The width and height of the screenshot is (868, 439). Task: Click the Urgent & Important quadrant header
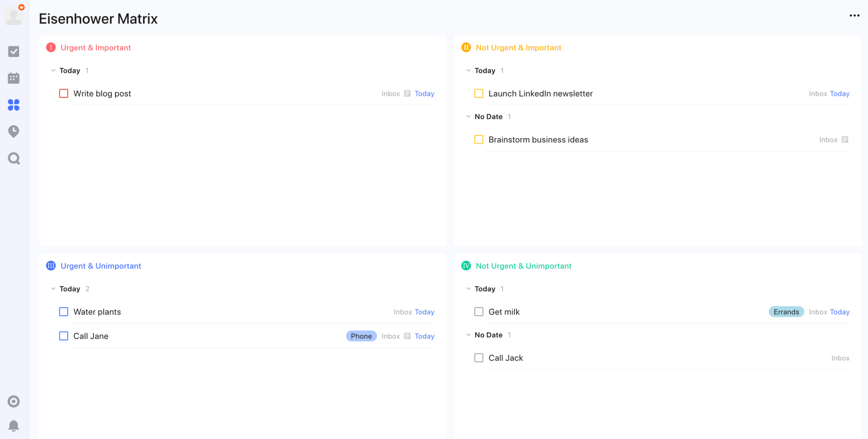pos(95,48)
